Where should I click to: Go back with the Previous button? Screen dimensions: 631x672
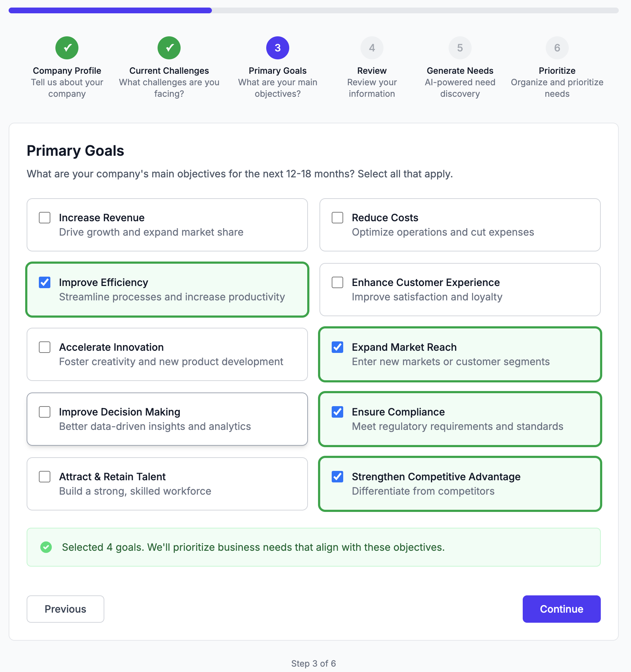tap(65, 609)
